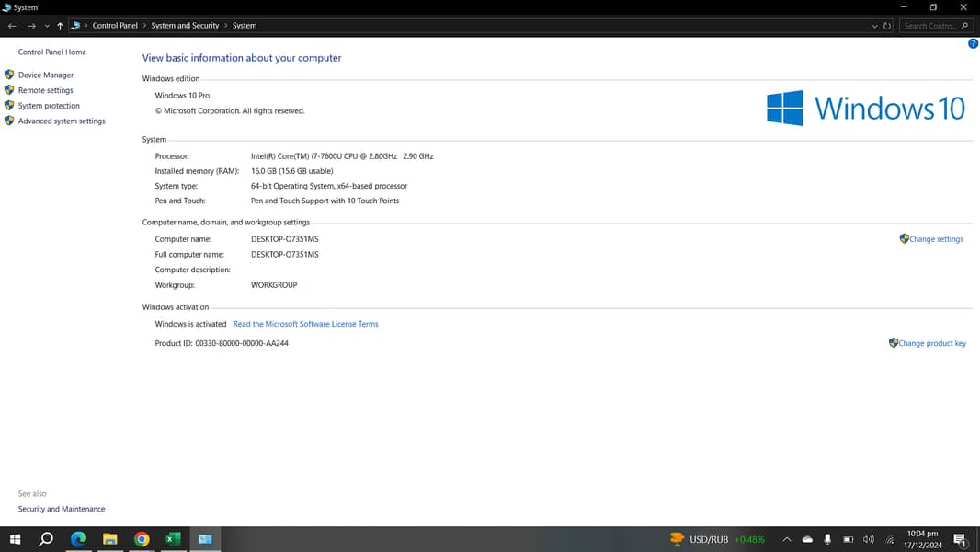Click the Search Control Panel field
980x552 pixels.
tap(930, 26)
